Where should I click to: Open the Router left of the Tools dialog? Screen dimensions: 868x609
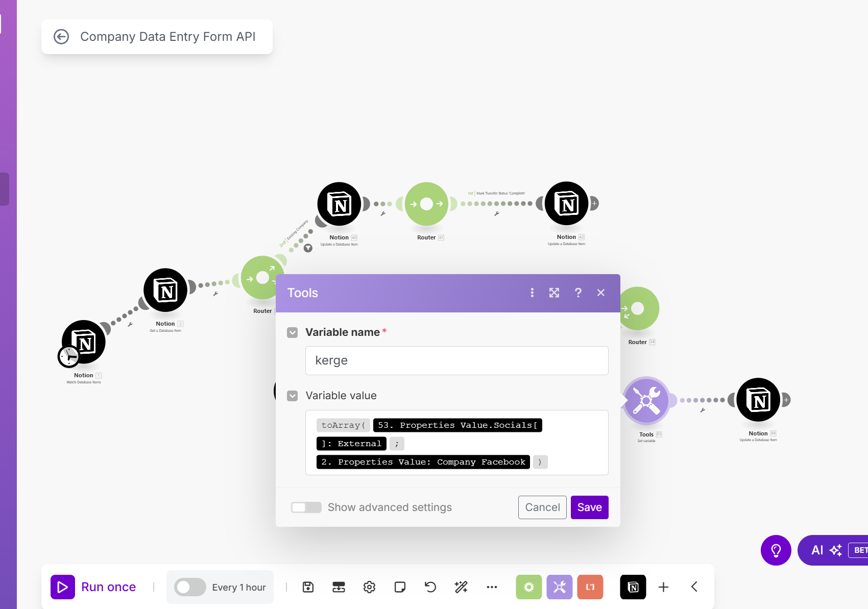(x=262, y=278)
